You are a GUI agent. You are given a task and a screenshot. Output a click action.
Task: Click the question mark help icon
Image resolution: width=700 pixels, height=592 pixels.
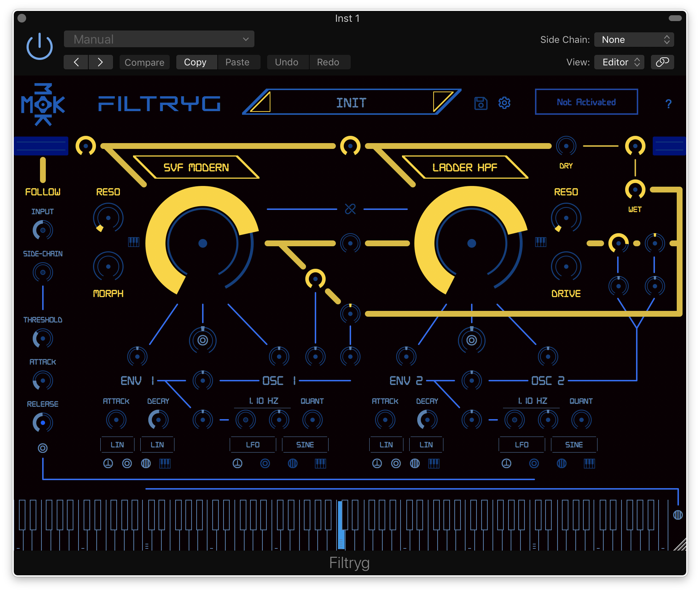pyautogui.click(x=668, y=104)
